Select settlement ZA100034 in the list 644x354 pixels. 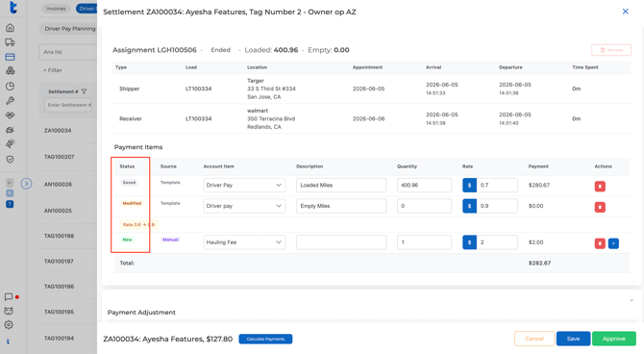pos(58,130)
